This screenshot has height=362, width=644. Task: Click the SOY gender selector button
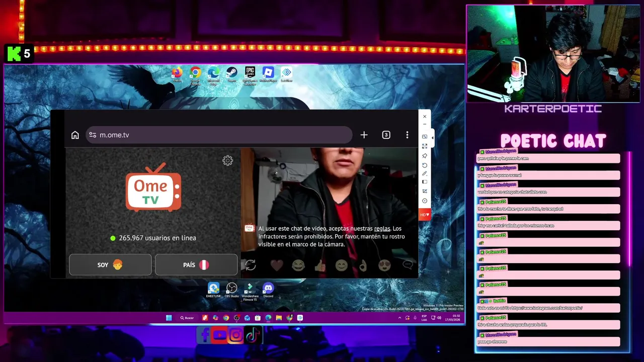[110, 264]
